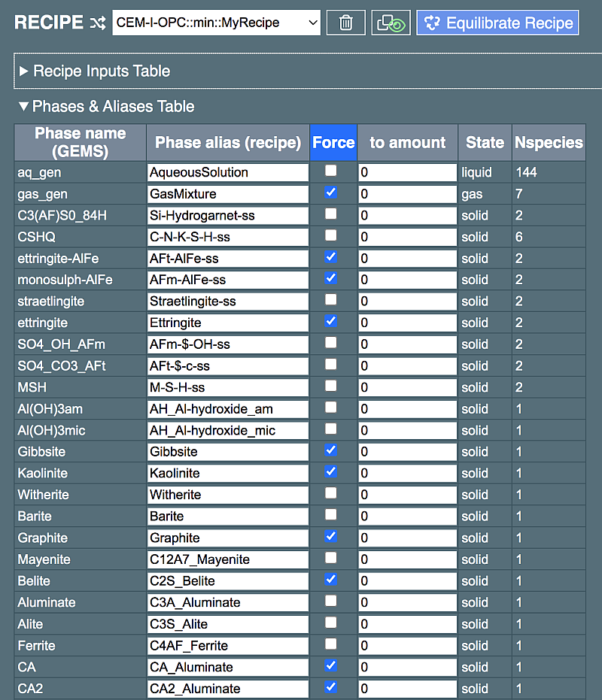This screenshot has height=700, width=602.
Task: Click the Nspecies column header
Action: (549, 142)
